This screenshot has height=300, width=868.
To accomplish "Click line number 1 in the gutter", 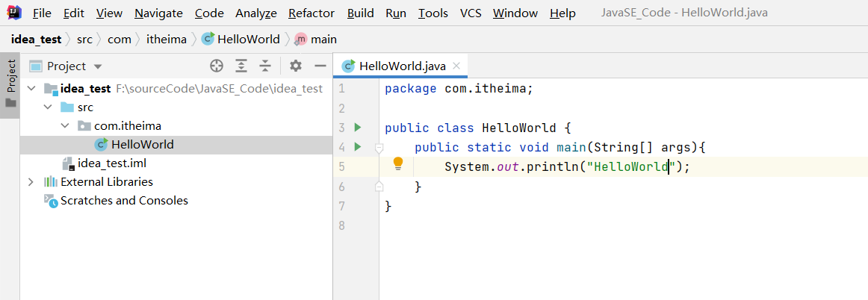I will (341, 89).
